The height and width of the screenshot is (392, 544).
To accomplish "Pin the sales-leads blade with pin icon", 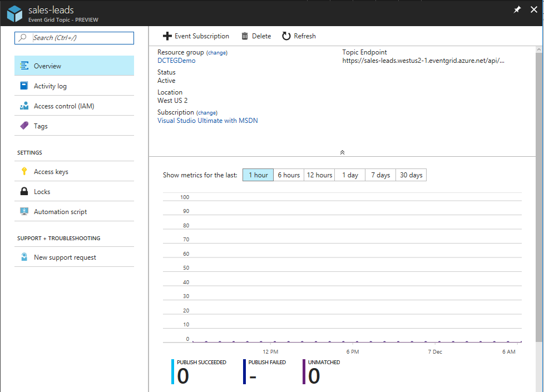I will tap(517, 10).
